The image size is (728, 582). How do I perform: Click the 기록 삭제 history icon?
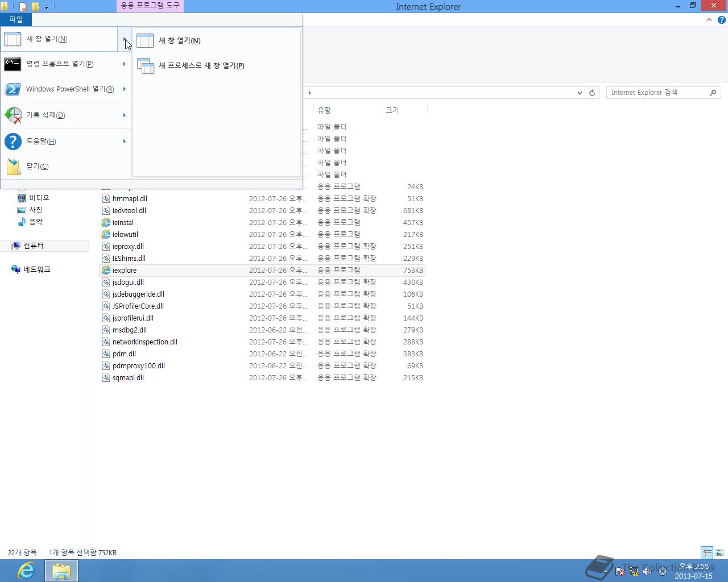pos(13,115)
